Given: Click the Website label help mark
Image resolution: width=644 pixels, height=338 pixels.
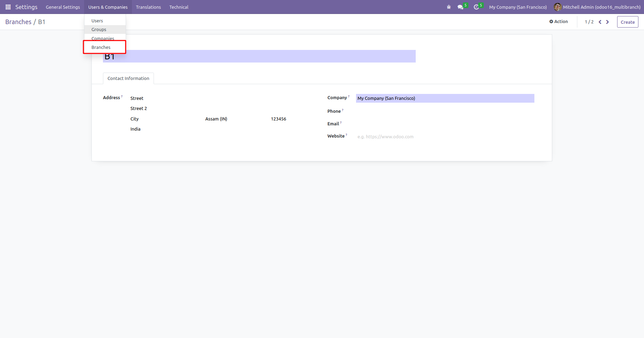Looking at the screenshot, I should pyautogui.click(x=346, y=135).
